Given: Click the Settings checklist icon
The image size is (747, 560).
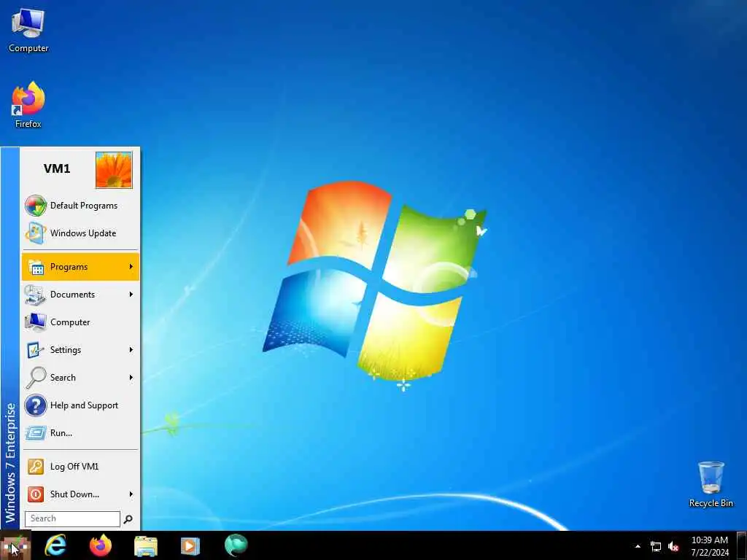Looking at the screenshot, I should (x=36, y=350).
